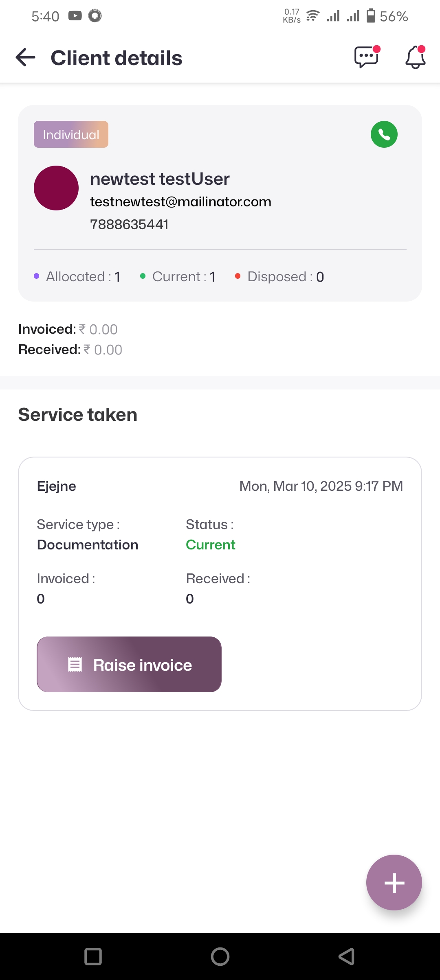The image size is (440, 980).
Task: Tap the green Current status label
Action: coord(211,545)
